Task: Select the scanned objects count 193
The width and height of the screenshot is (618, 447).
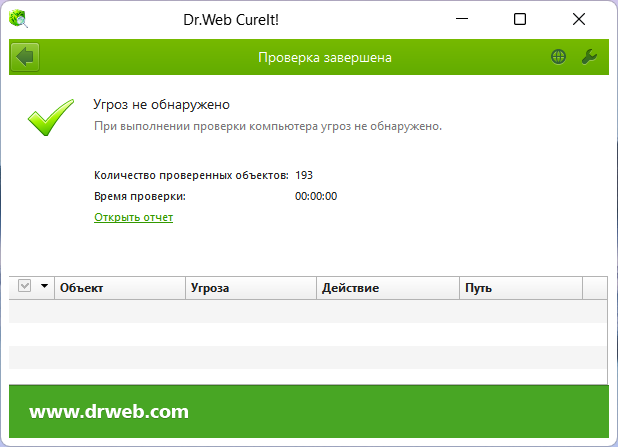Action: point(304,175)
